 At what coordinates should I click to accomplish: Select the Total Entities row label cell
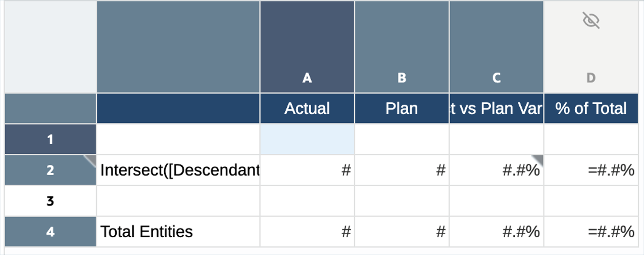(178, 232)
